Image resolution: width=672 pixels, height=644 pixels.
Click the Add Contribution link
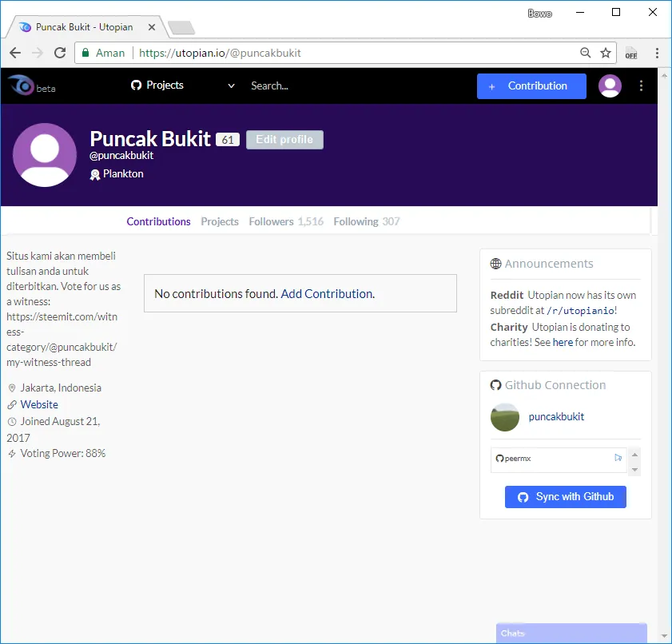tap(327, 293)
